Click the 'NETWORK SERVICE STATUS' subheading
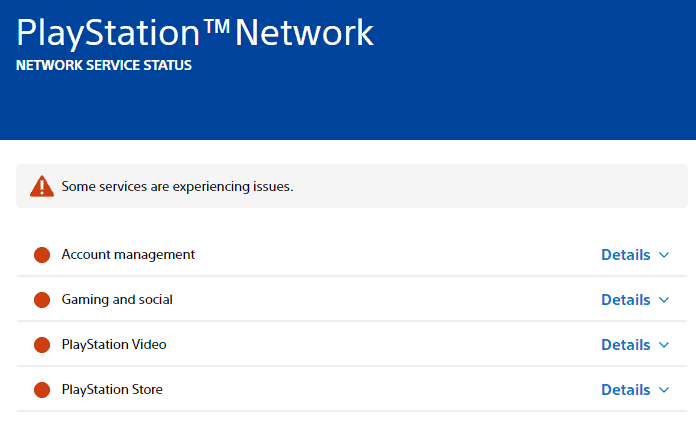The width and height of the screenshot is (696, 424). click(x=104, y=65)
